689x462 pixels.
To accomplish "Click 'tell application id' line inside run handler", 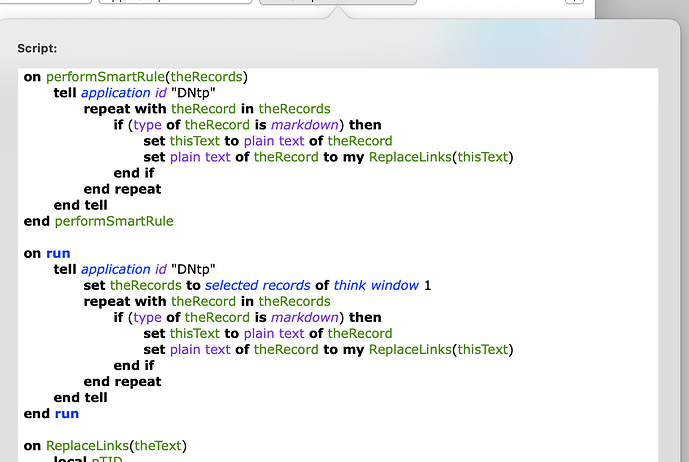I will click(x=134, y=269).
